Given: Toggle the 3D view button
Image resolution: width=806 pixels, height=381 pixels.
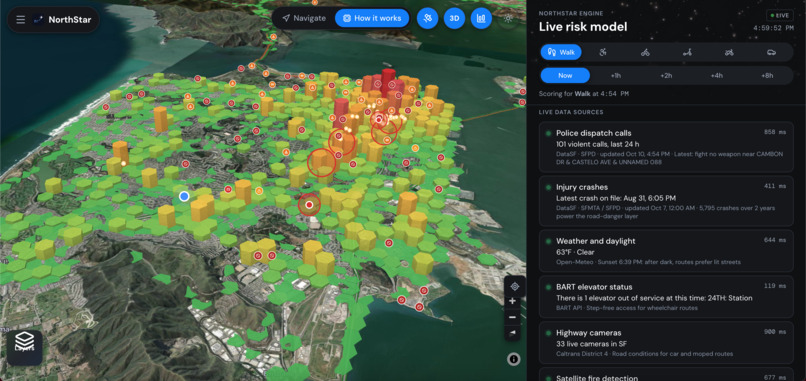Looking at the screenshot, I should (454, 19).
